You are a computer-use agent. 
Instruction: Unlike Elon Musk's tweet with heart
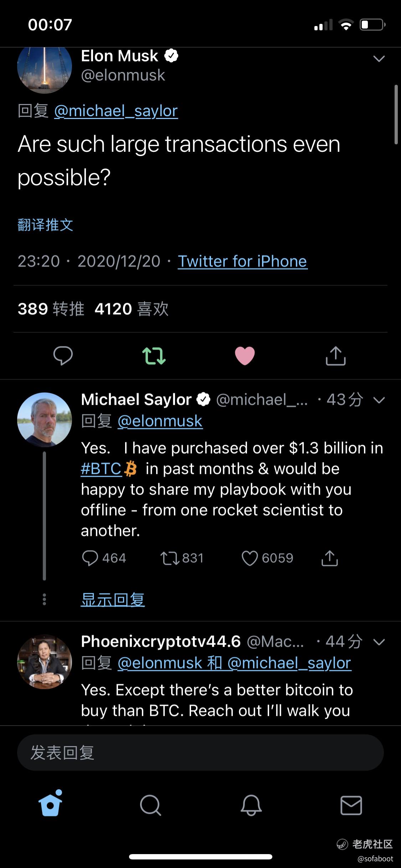tap(245, 356)
